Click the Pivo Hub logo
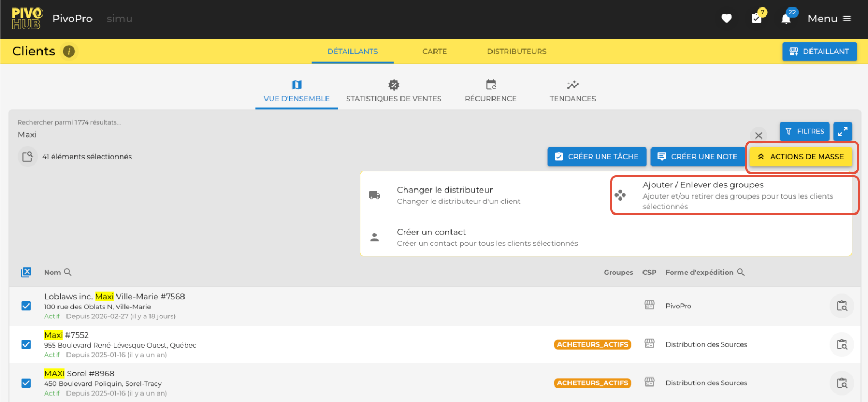The width and height of the screenshot is (868, 402). (27, 19)
